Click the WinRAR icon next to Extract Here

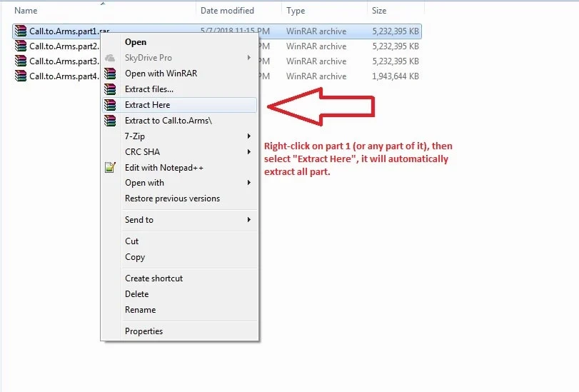(x=110, y=105)
